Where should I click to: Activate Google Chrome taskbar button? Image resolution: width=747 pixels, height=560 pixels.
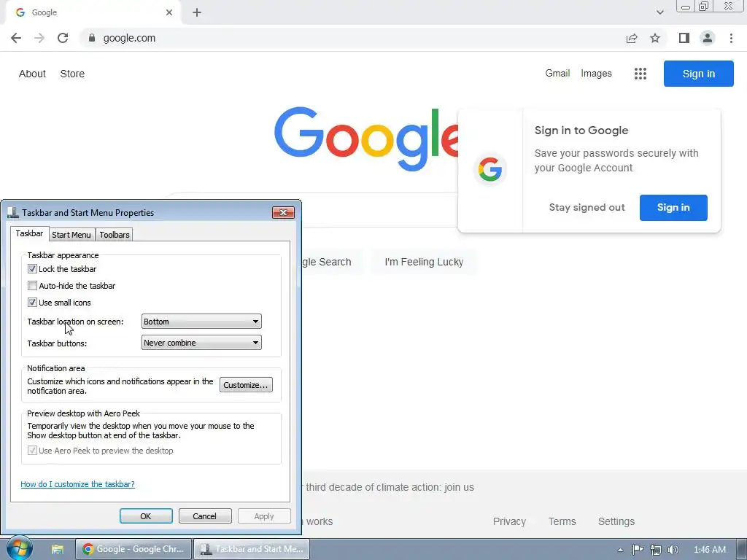(134, 549)
